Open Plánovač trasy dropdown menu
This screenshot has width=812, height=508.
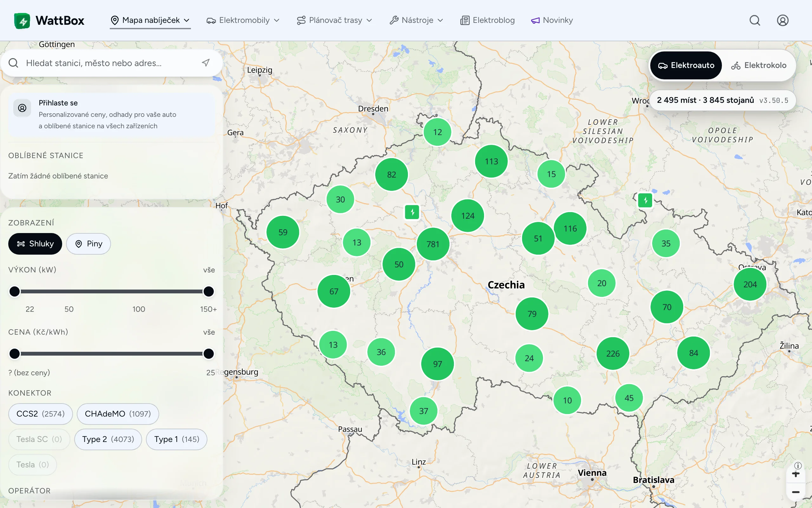335,20
